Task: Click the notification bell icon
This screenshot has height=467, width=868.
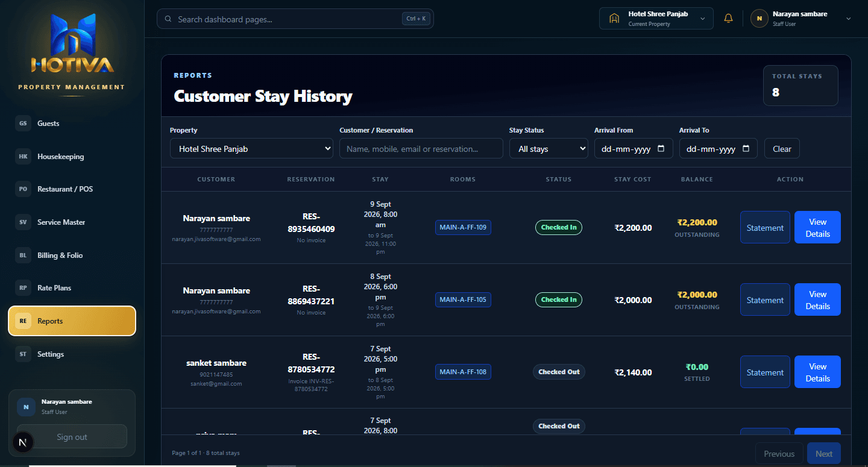Action: 728,19
